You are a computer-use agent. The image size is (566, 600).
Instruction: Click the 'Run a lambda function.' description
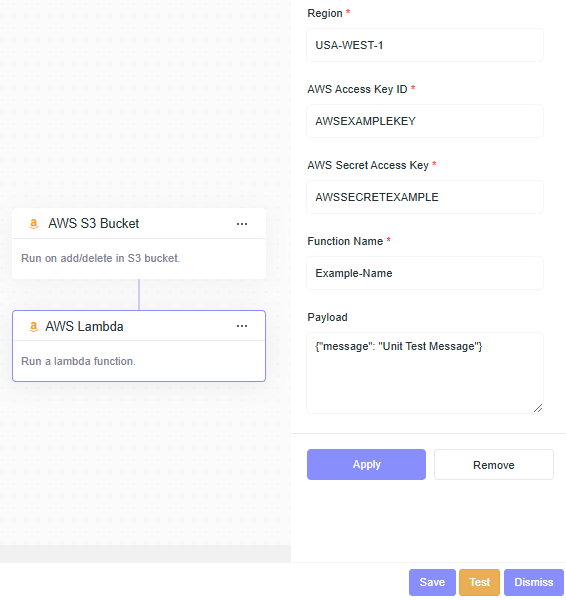pos(78,361)
